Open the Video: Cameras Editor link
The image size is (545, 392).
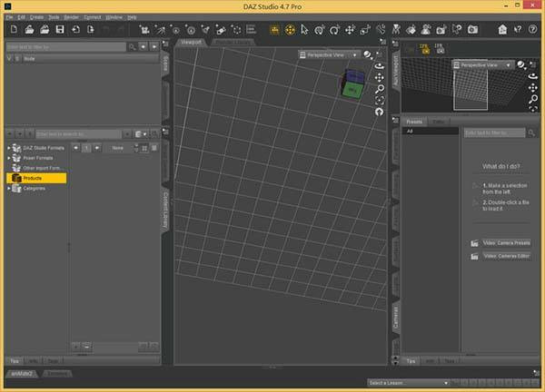point(505,257)
